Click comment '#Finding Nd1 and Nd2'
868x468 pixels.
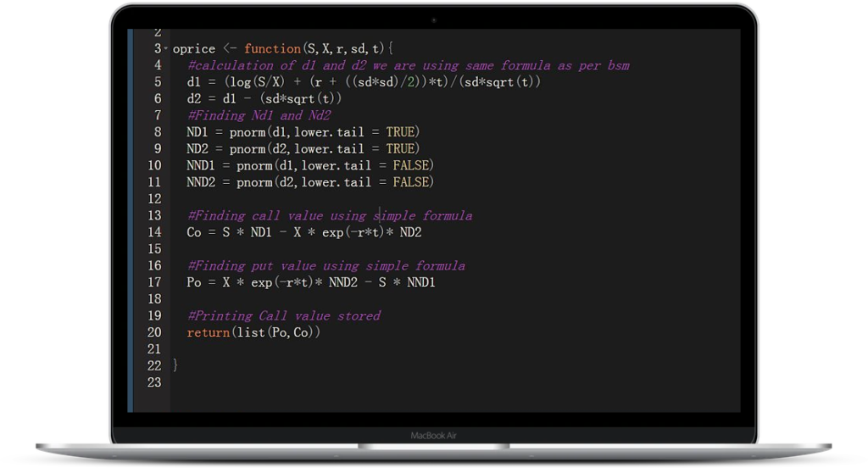pos(259,115)
